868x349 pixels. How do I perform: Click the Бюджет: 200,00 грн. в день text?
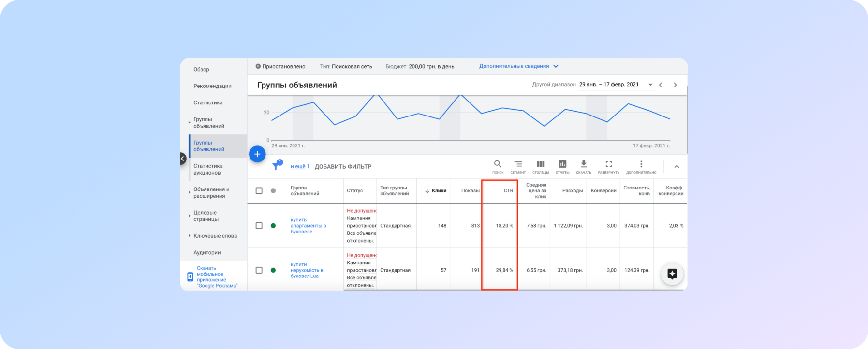pos(420,67)
